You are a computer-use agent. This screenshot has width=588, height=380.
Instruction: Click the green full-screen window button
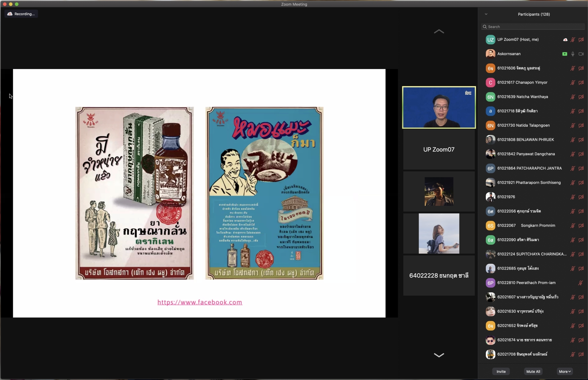point(17,4)
